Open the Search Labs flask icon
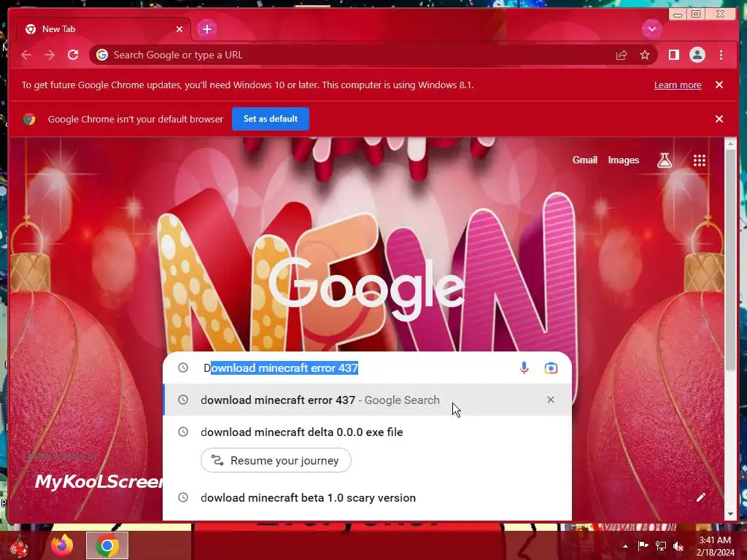 (x=664, y=160)
